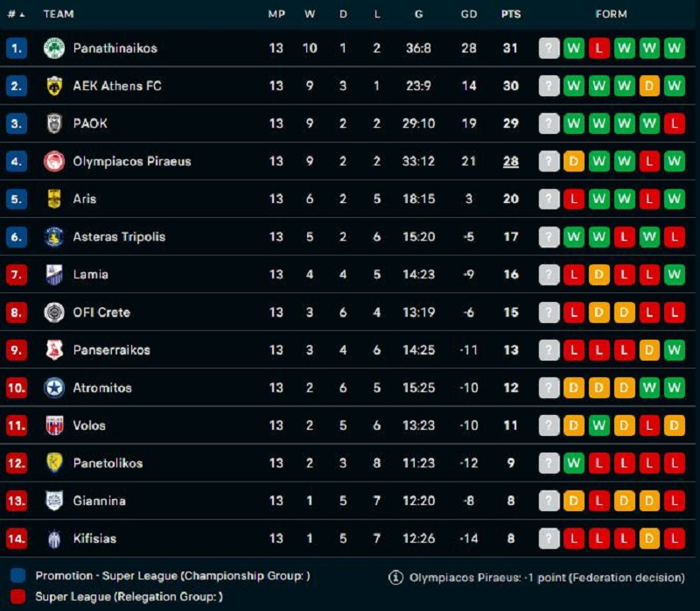This screenshot has width=700, height=611.
Task: Click the info icon beside federation decision note
Action: coord(395,578)
